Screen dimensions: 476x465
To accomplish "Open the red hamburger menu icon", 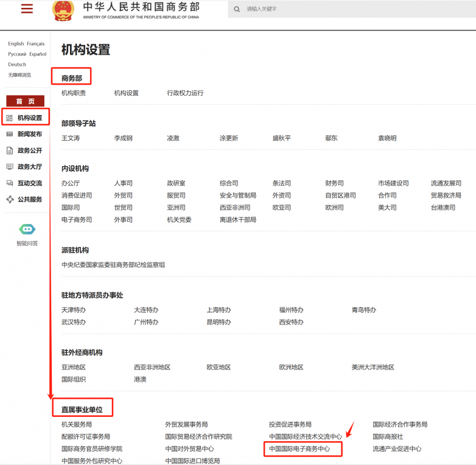I will pyautogui.click(x=27, y=8).
